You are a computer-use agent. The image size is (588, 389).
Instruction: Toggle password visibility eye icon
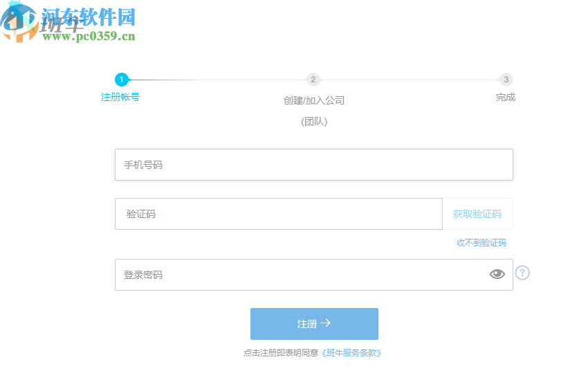497,274
